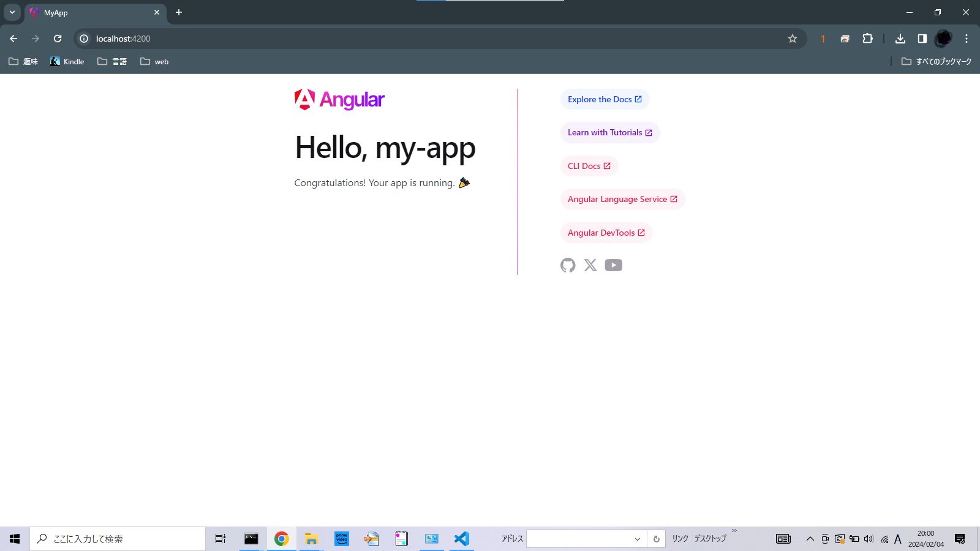Toggle IME input mode A indicator
Image resolution: width=980 pixels, height=551 pixels.
(x=898, y=539)
